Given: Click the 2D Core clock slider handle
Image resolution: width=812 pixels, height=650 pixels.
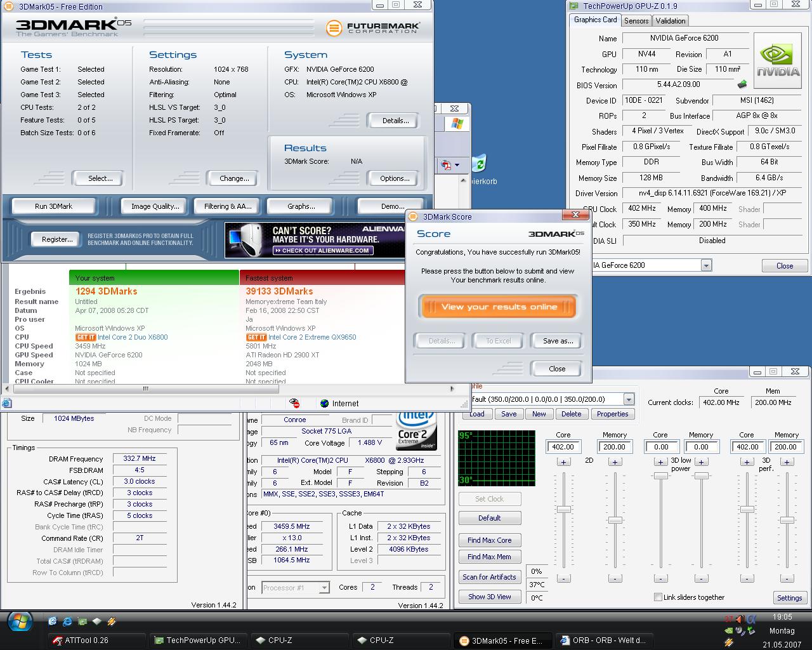Looking at the screenshot, I should click(563, 509).
